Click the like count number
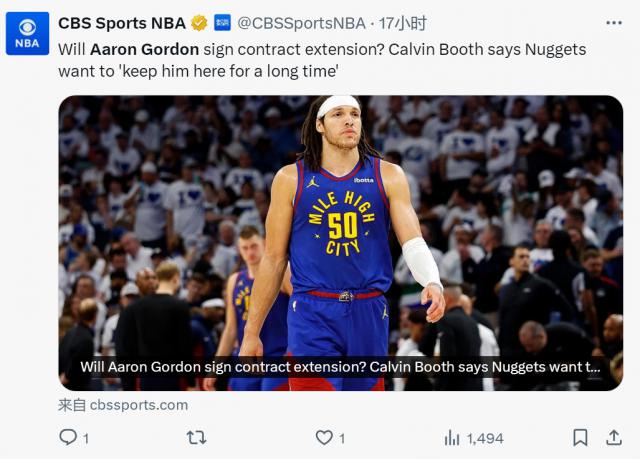Viewport: 640px width, 459px height. [x=342, y=438]
